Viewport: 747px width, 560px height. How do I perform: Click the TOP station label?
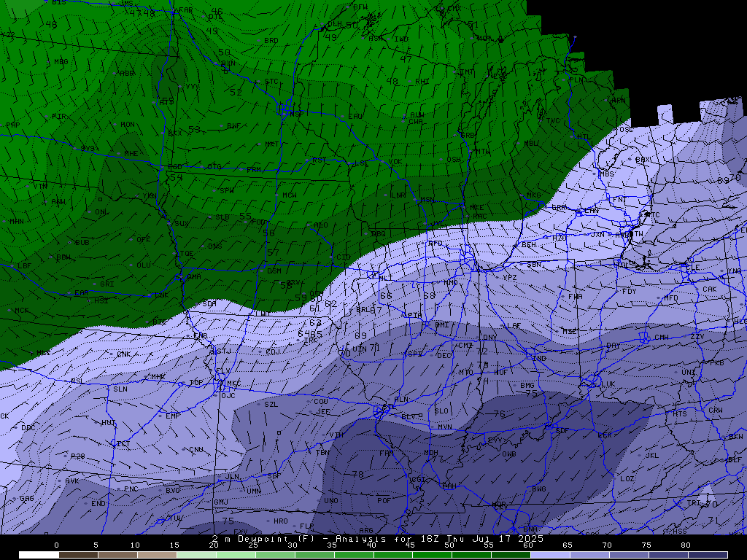coord(196,383)
